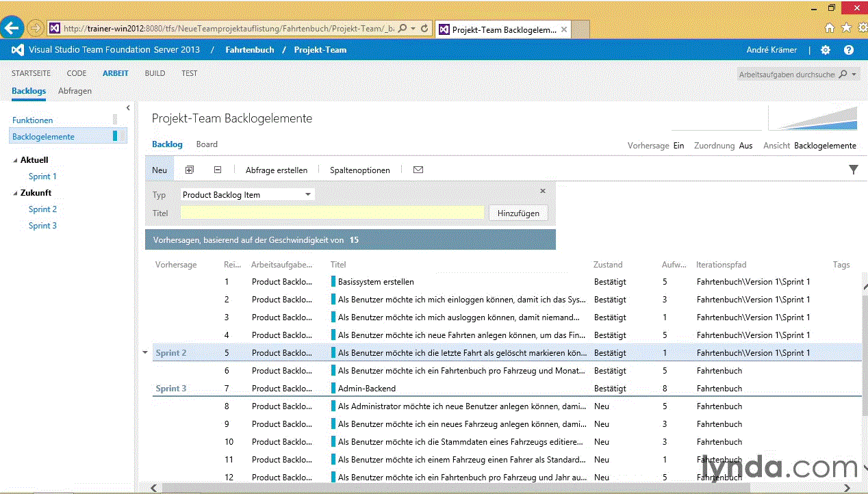The height and width of the screenshot is (494, 868).
Task: Collapse left navigation pane chevron
Action: (x=128, y=108)
